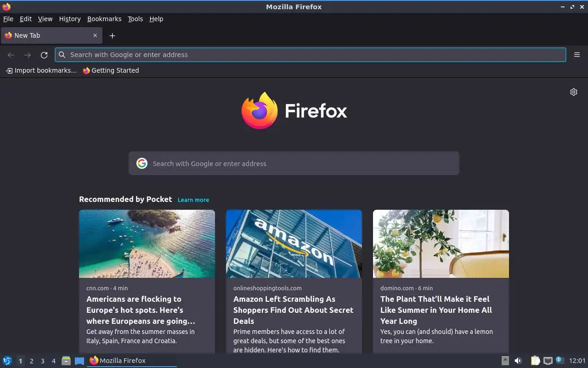
Task: Switch to workspace 3
Action: click(42, 361)
